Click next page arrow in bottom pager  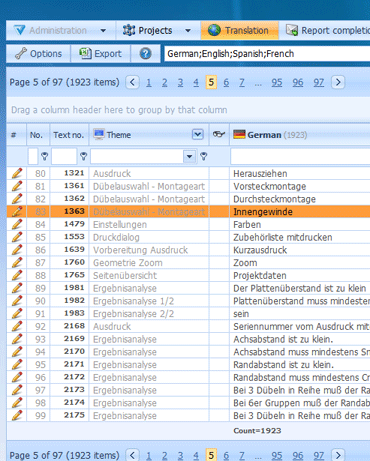(x=338, y=455)
